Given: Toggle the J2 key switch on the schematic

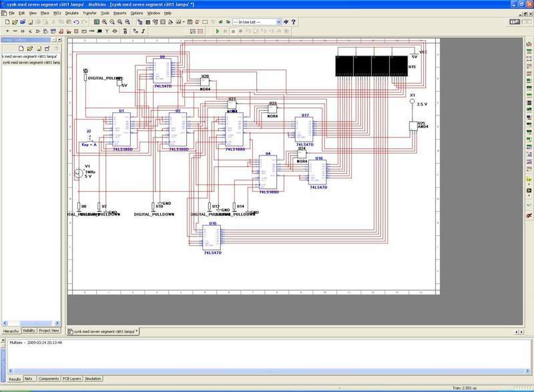Looking at the screenshot, I should click(x=89, y=137).
